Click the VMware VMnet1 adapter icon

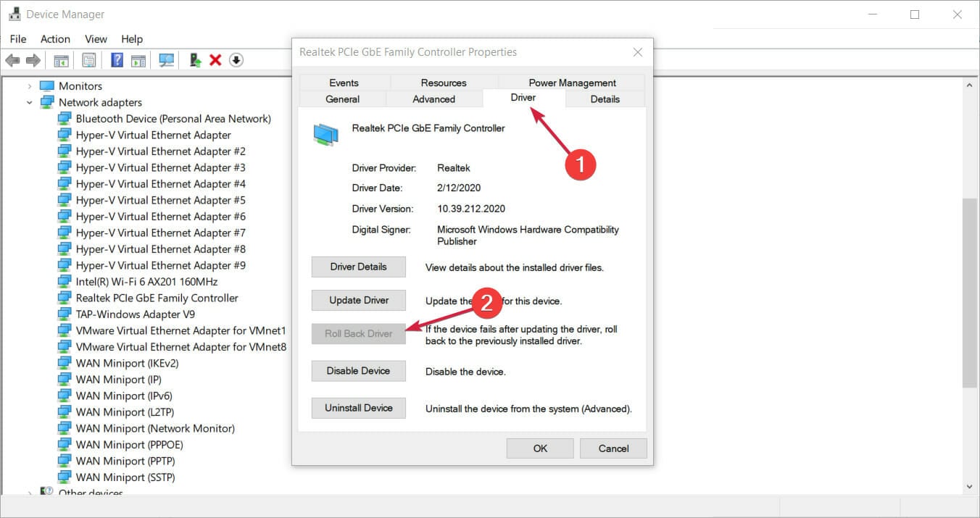coord(65,330)
